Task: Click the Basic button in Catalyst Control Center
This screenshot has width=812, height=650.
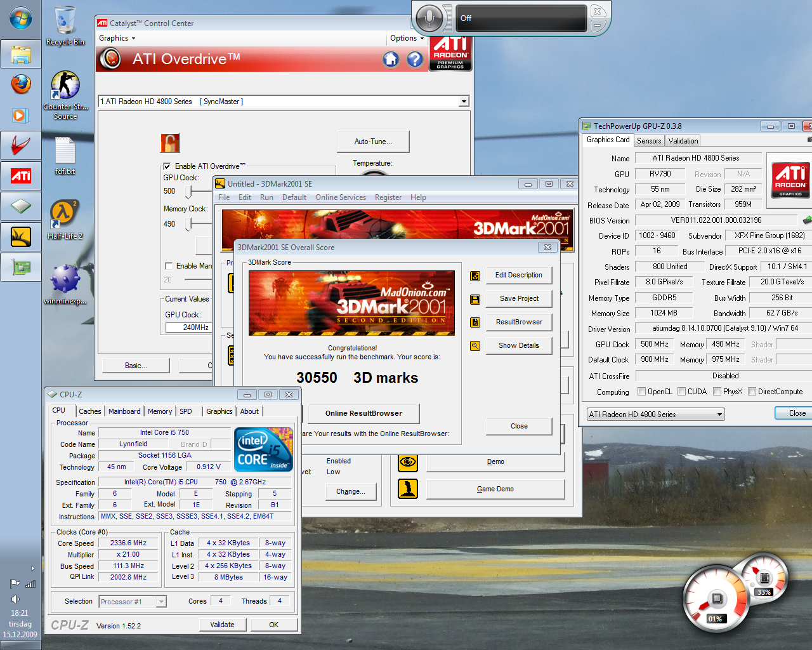Action: tap(136, 366)
